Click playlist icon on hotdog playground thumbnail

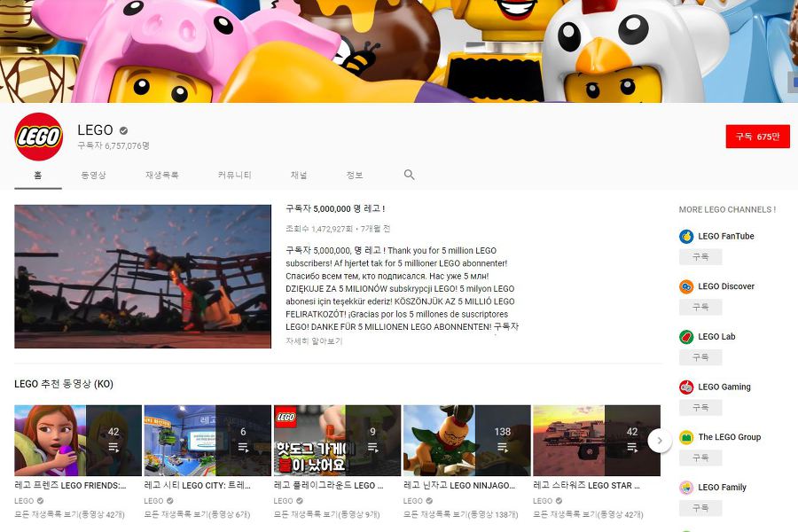(x=372, y=448)
